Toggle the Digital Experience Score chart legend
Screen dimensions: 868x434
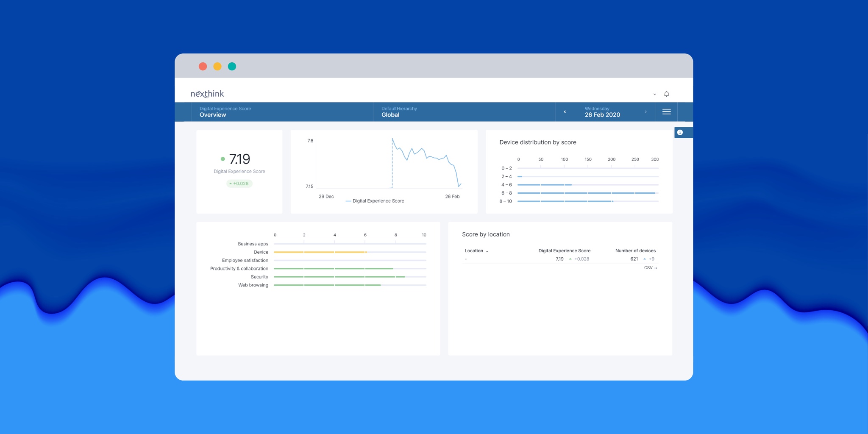[375, 200]
